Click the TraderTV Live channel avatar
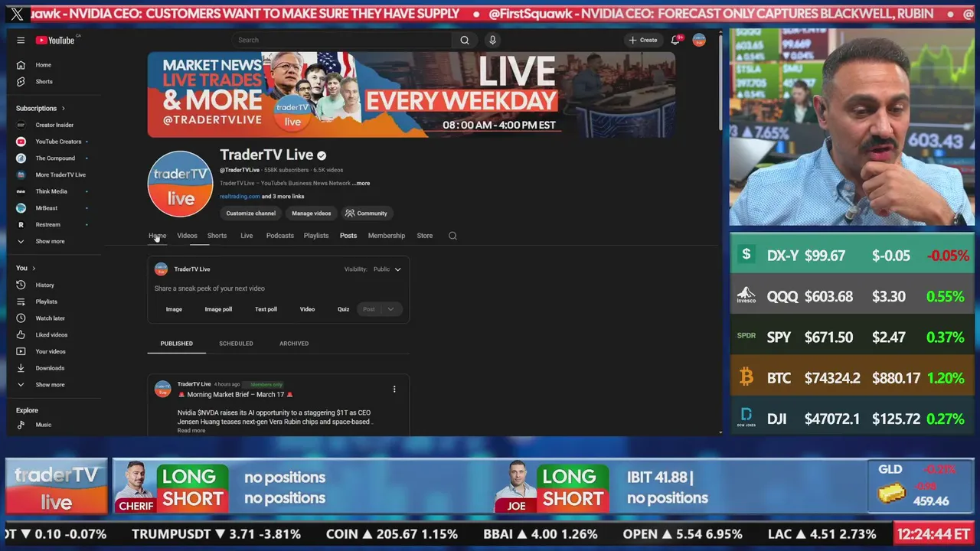 181,184
